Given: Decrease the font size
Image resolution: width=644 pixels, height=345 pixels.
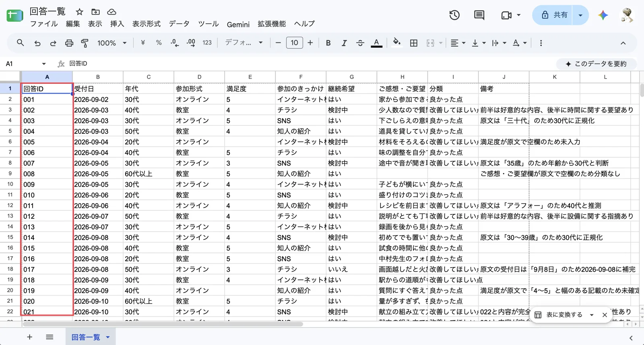Looking at the screenshot, I should click(278, 43).
